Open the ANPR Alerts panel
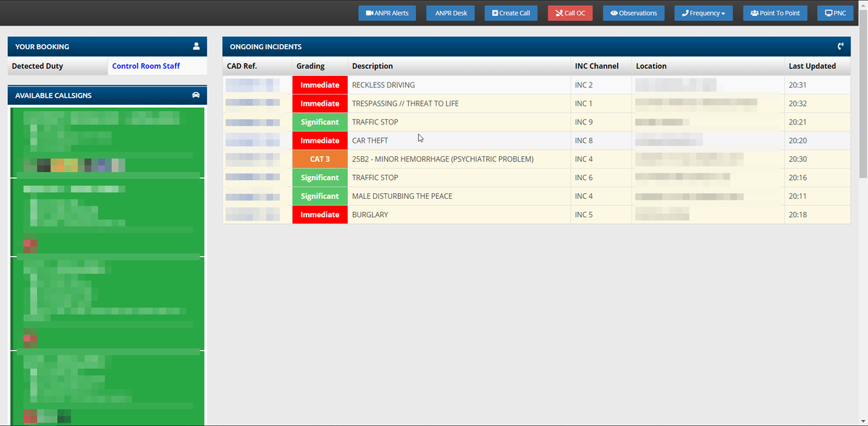Screen dimensions: 868x426 pos(387,13)
